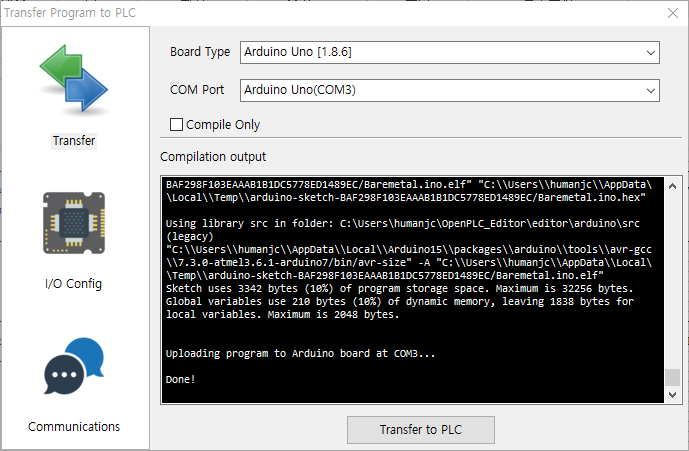Select the Transfer label in the sidebar
Screen dimensions: 689x451
(74, 141)
